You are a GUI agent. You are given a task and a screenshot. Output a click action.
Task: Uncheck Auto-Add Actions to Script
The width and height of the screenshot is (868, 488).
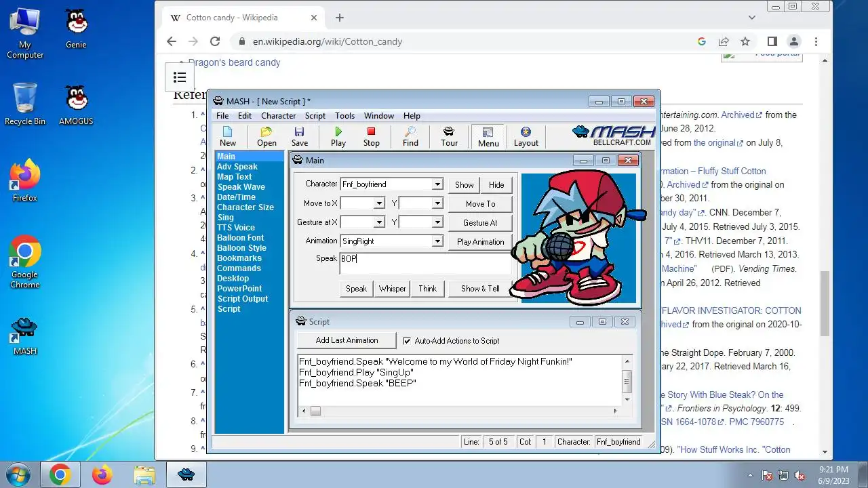coord(407,341)
